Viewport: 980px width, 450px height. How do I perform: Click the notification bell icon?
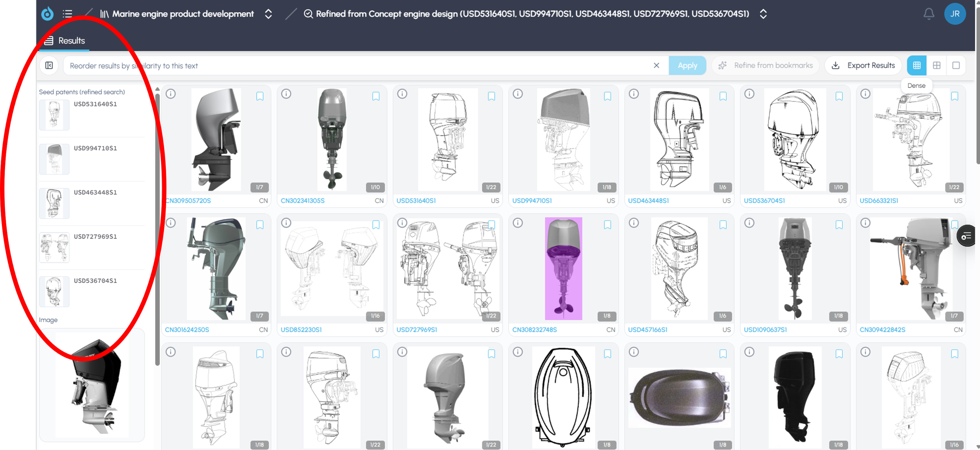928,14
